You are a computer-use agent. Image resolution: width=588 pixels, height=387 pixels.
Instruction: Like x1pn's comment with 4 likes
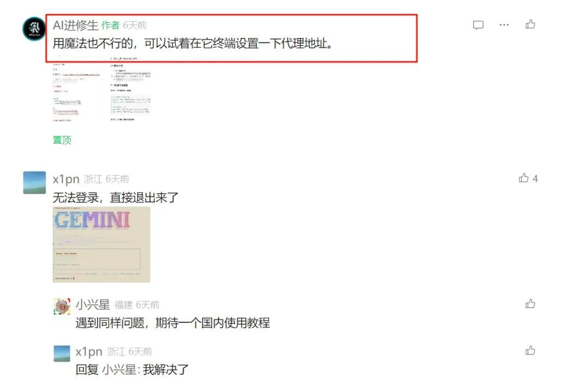point(524,178)
